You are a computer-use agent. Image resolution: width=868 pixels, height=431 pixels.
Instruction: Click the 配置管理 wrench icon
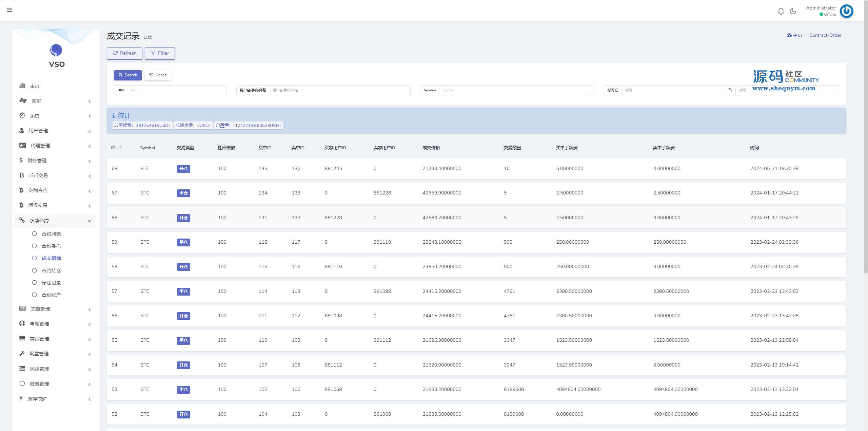pyautogui.click(x=22, y=353)
